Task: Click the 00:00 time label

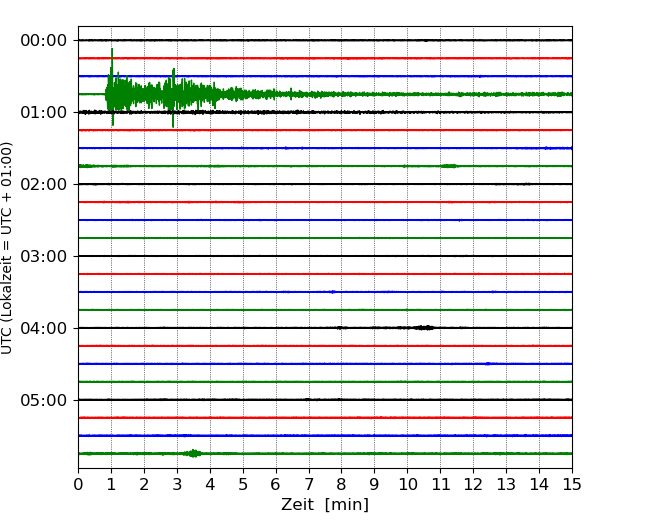Action: [x=43, y=40]
